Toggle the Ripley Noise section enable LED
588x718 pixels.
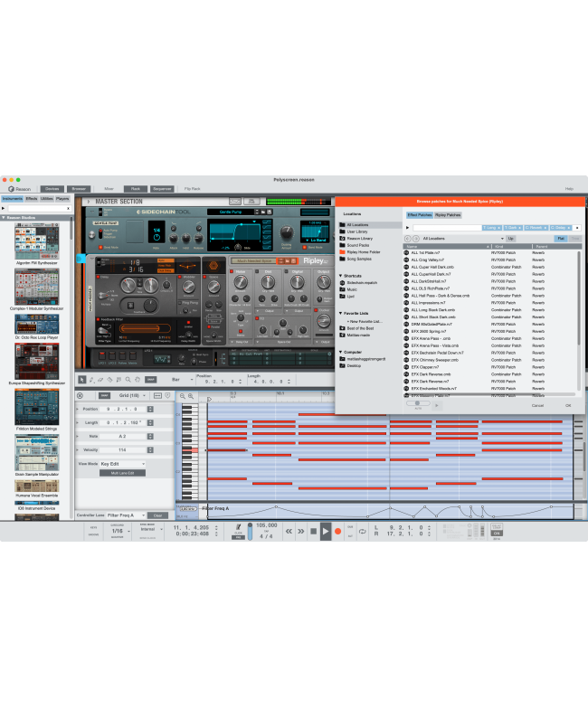[232, 271]
